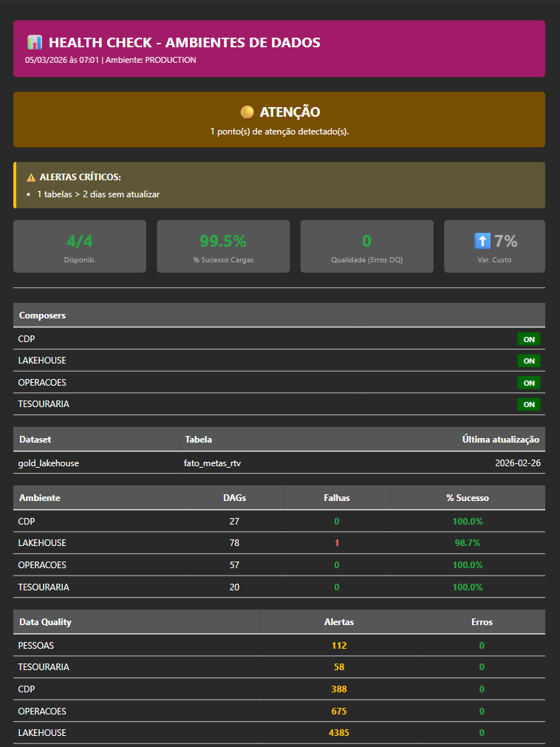Image resolution: width=560 pixels, height=747 pixels.
Task: Click the DAGs column header
Action: [x=234, y=498]
